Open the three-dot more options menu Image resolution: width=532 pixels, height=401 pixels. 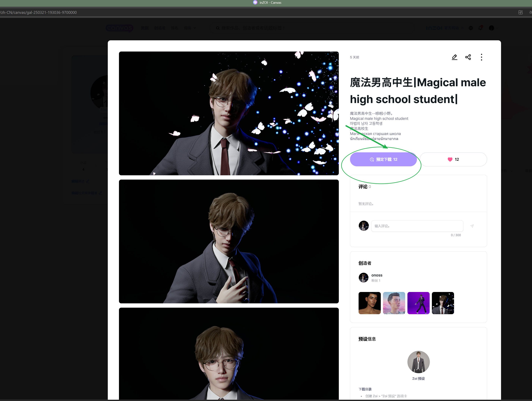tap(481, 57)
